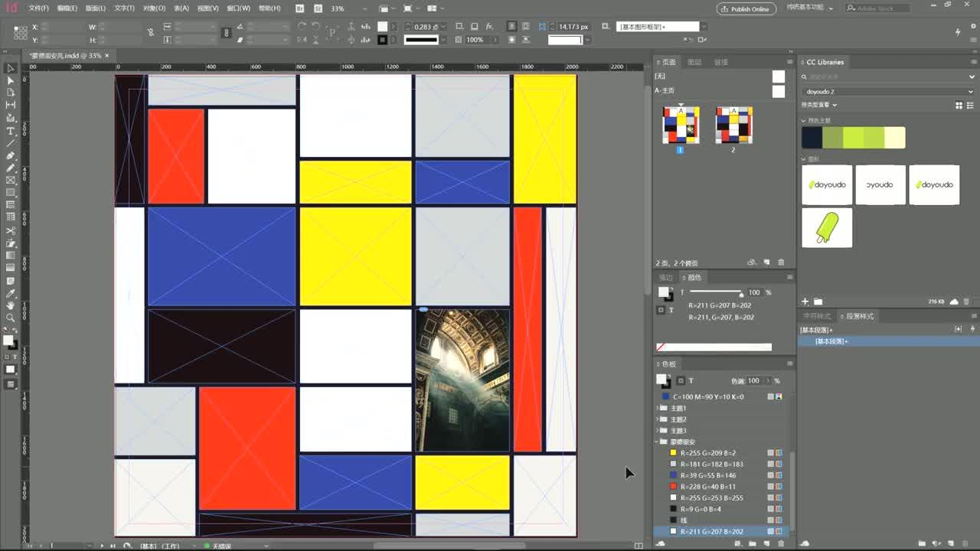Select the Direct Selection tool
The height and width of the screenshot is (551, 980).
(11, 80)
